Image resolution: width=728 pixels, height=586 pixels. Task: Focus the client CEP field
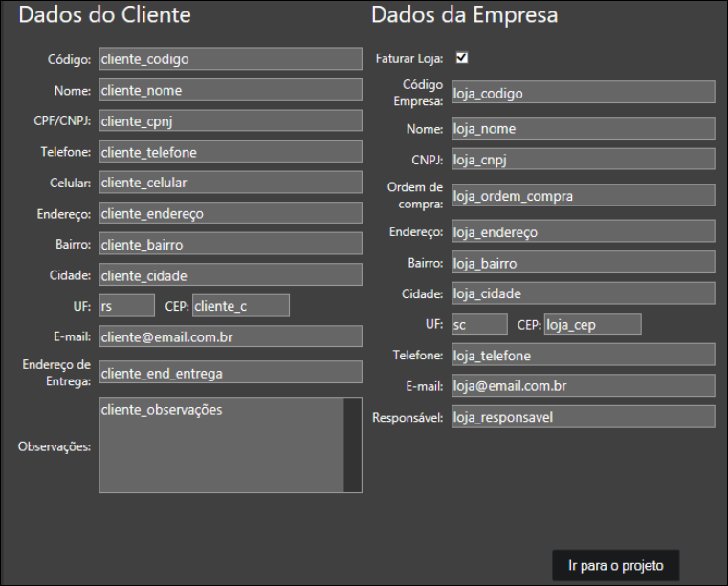[x=240, y=306]
